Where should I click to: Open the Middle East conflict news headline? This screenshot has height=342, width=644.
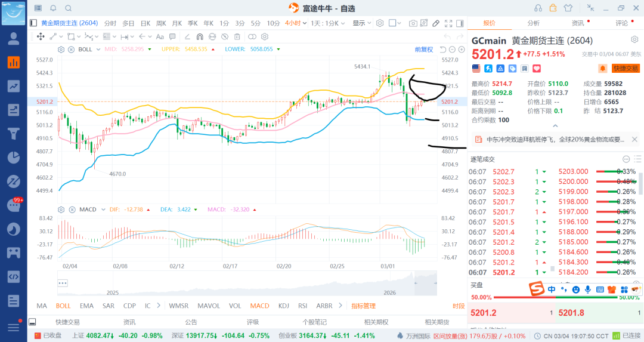point(555,140)
